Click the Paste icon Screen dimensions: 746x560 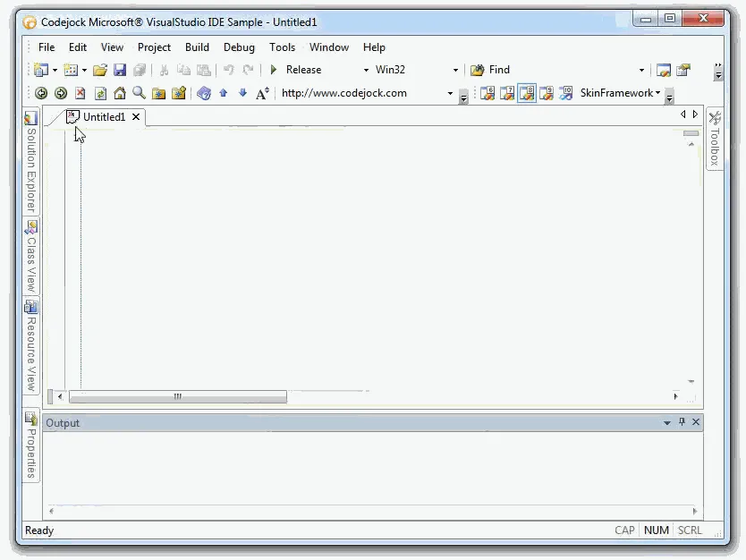coord(204,70)
